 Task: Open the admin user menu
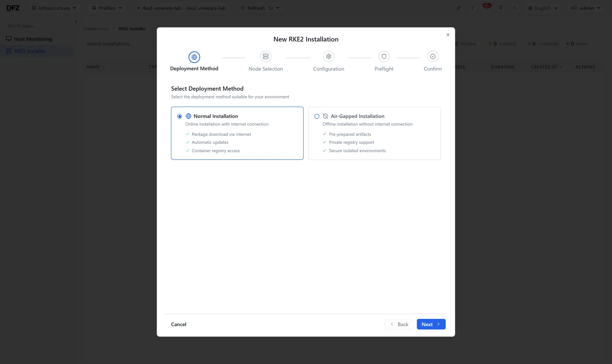(585, 8)
